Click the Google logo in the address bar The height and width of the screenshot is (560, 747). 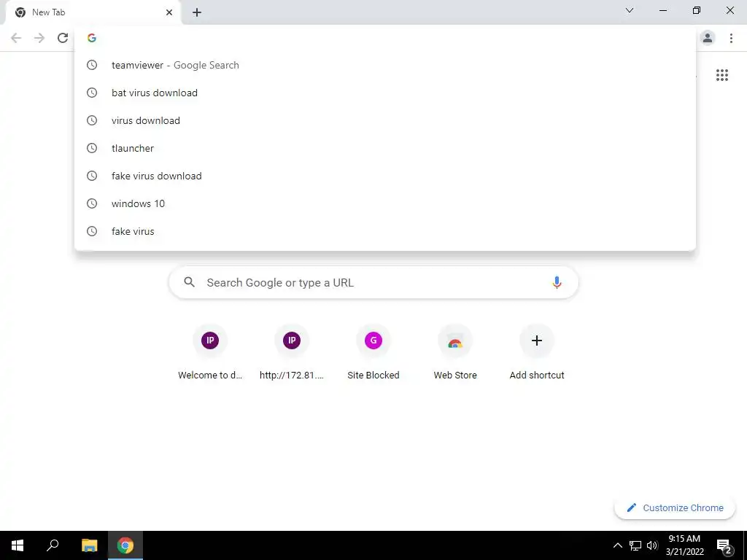click(92, 38)
